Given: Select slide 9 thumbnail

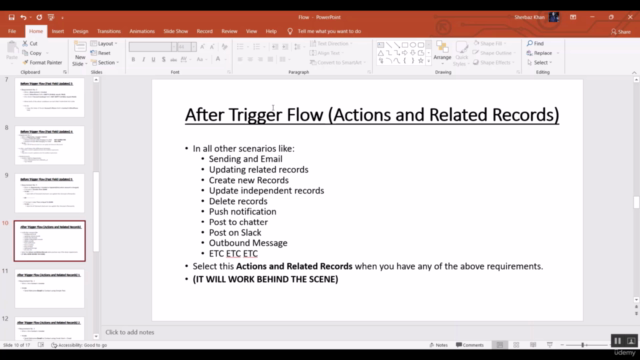Looking at the screenshot, I should 49,193.
